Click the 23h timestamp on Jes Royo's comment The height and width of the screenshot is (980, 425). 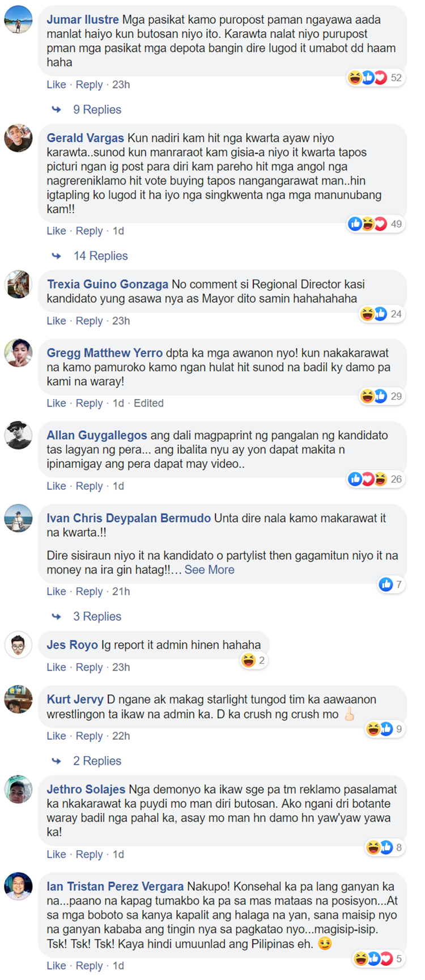(x=121, y=667)
